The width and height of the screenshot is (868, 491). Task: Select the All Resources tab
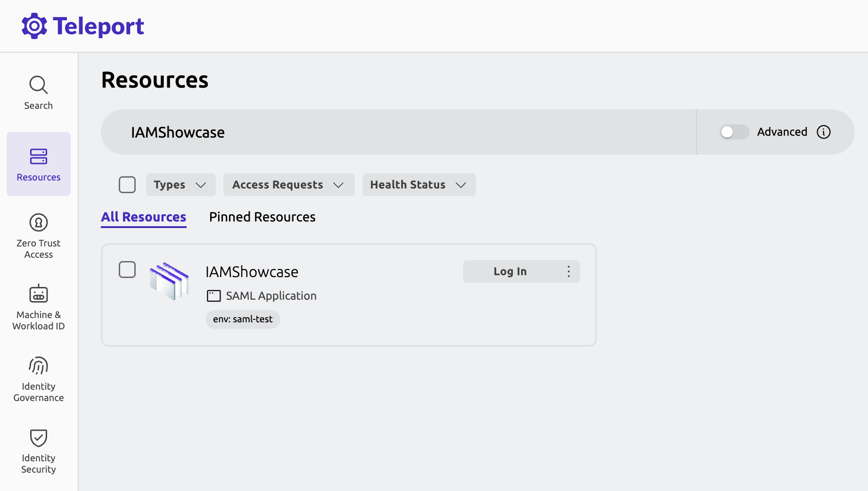(x=143, y=217)
